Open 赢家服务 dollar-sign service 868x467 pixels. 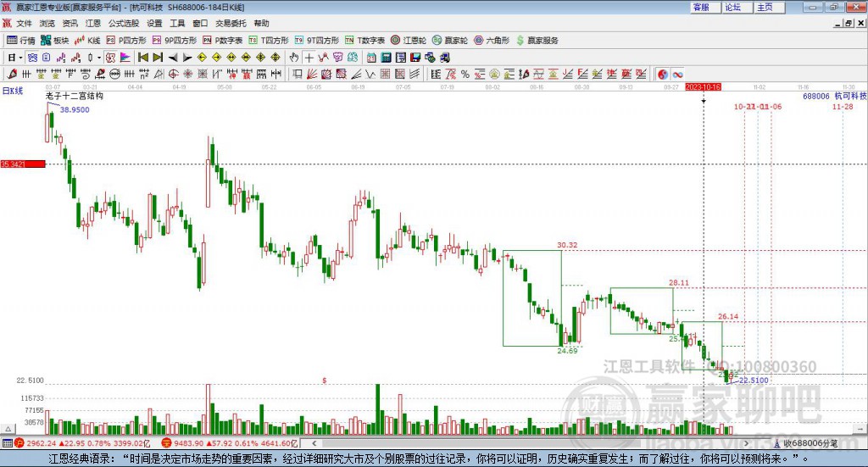[x=537, y=41]
